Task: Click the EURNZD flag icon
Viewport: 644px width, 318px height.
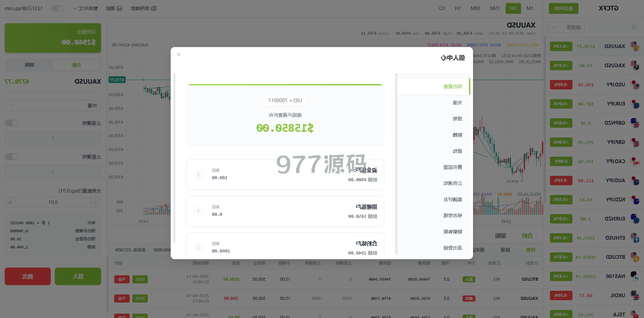Action: click(635, 219)
